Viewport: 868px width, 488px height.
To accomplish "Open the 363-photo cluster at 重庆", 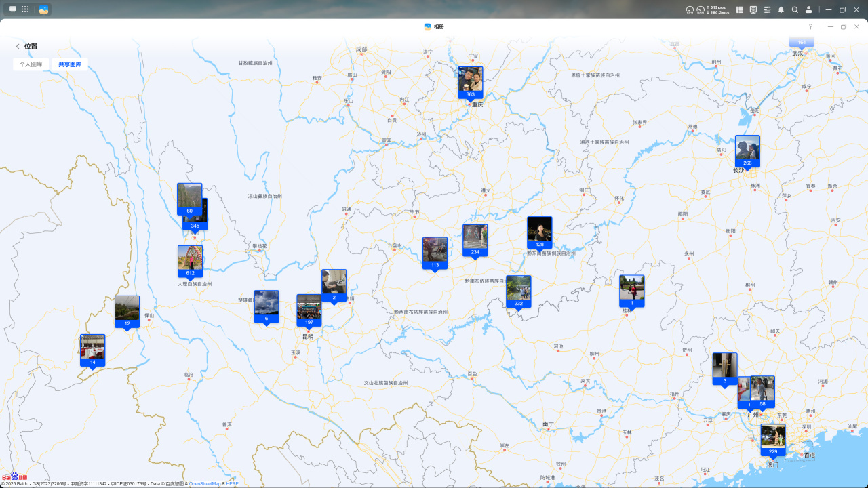I will click(470, 82).
